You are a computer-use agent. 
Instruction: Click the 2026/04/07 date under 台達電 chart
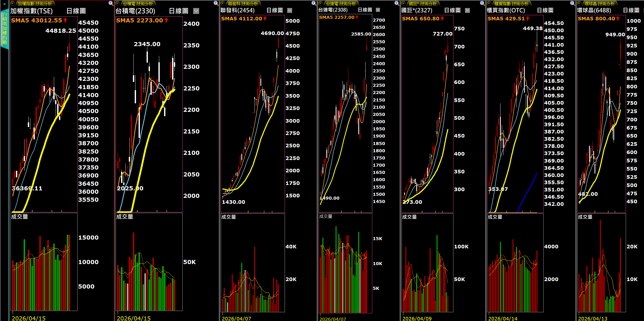(x=333, y=319)
